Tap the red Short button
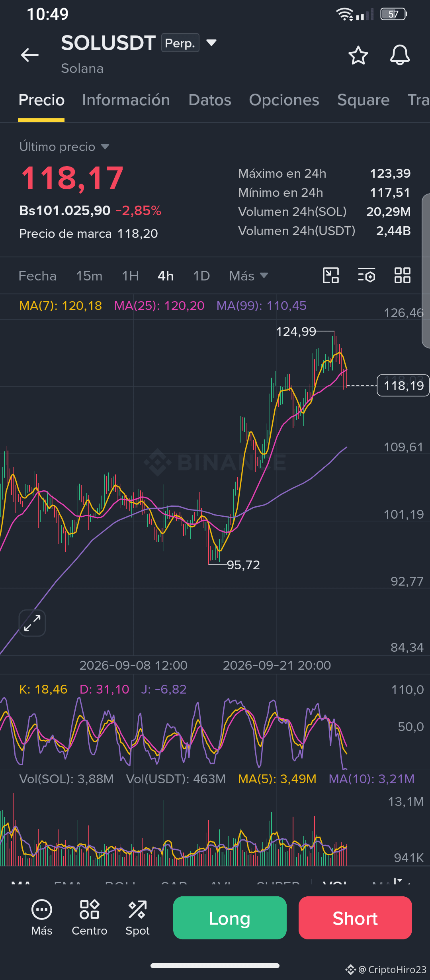Image resolution: width=430 pixels, height=980 pixels. (355, 918)
